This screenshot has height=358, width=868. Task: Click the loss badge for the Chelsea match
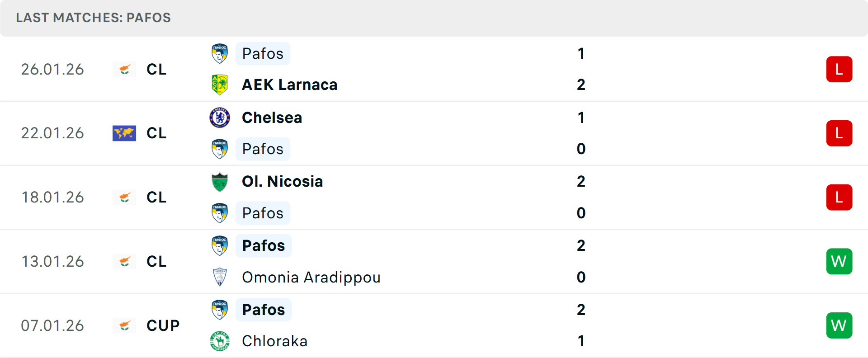839,133
